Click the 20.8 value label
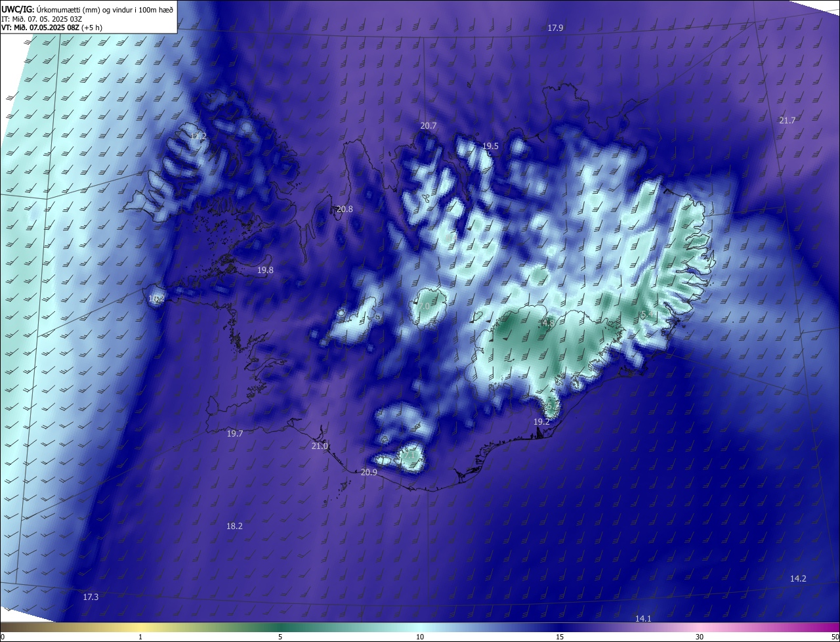Viewport: 840px width, 642px height. (x=345, y=209)
